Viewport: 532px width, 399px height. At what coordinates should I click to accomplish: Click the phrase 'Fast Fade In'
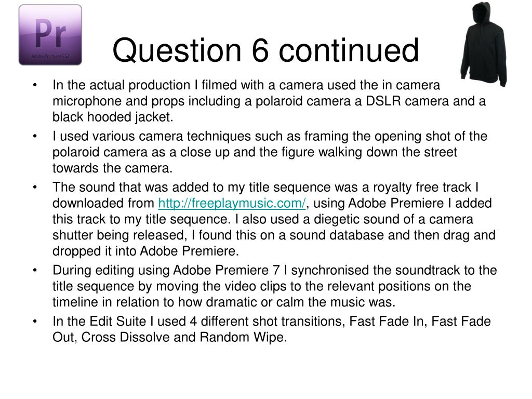click(x=387, y=321)
